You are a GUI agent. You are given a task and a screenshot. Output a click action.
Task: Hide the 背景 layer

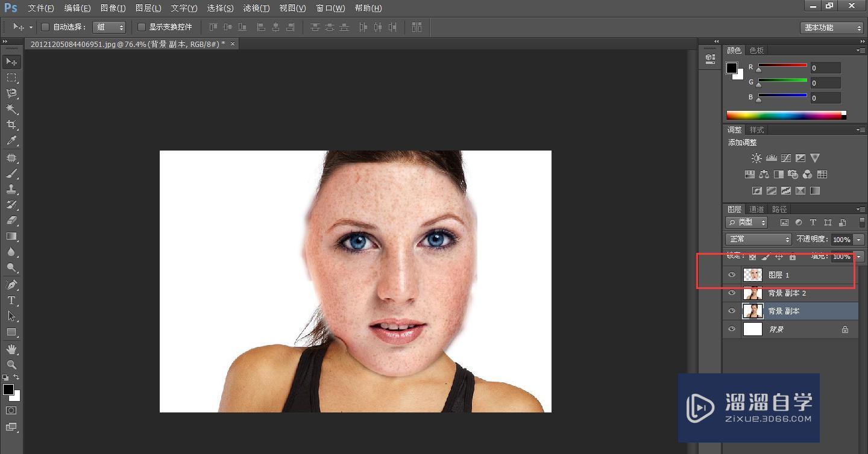tap(732, 329)
